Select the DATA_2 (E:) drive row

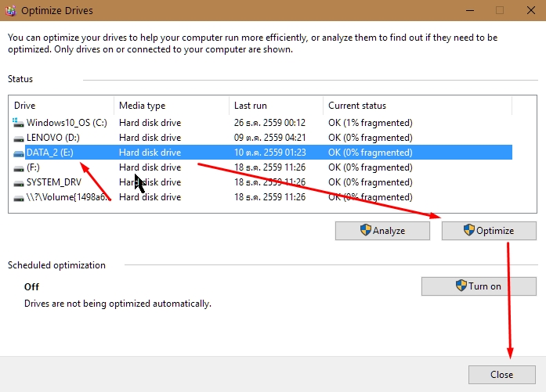pyautogui.click(x=261, y=153)
